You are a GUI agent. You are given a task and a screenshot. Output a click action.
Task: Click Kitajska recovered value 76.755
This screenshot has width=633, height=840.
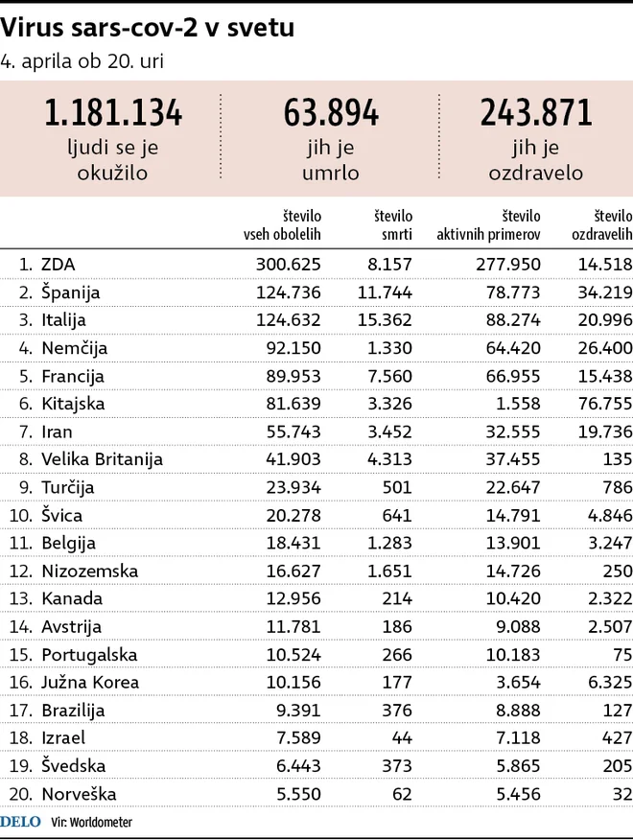[605, 404]
